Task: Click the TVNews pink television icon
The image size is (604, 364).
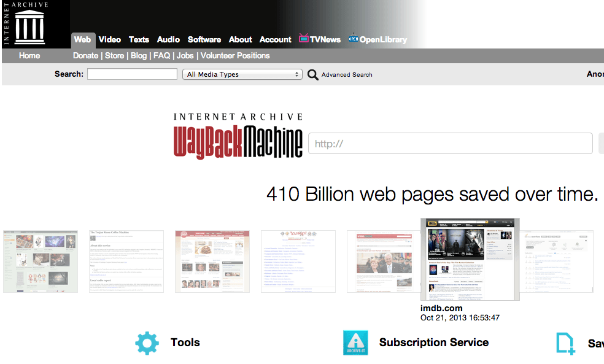Action: [x=304, y=38]
